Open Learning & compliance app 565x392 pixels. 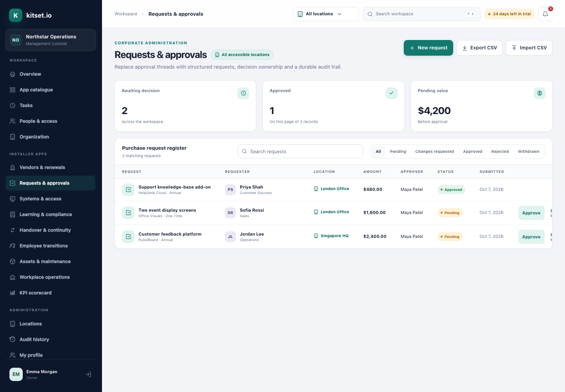(50, 214)
